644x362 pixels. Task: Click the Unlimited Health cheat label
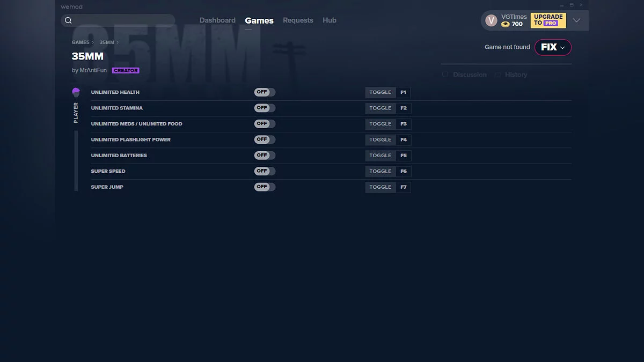tap(115, 92)
